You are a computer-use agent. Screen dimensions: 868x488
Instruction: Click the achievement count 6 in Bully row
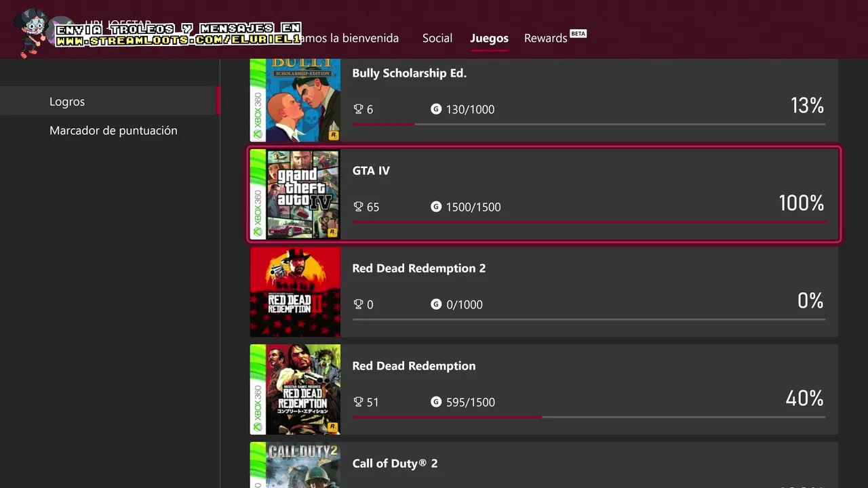coord(370,109)
